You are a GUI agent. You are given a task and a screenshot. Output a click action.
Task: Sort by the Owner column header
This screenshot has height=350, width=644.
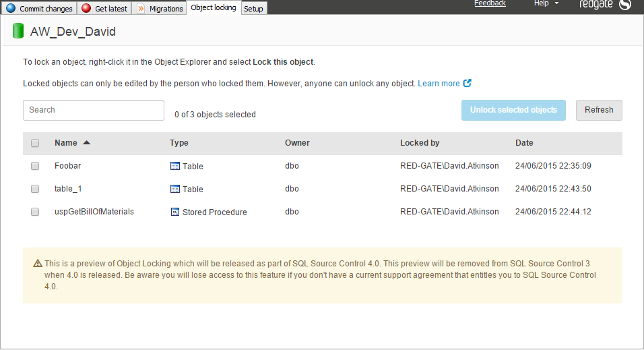point(297,143)
